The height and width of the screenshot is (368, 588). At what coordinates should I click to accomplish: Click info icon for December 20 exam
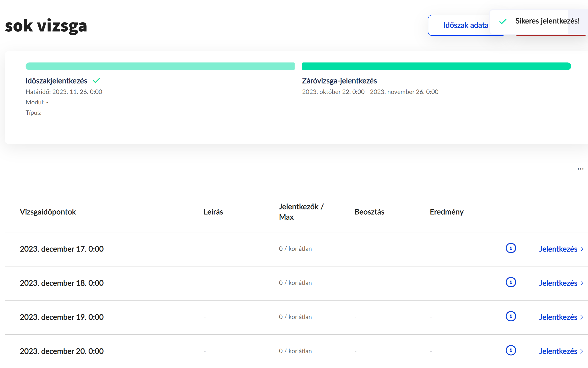[511, 350]
